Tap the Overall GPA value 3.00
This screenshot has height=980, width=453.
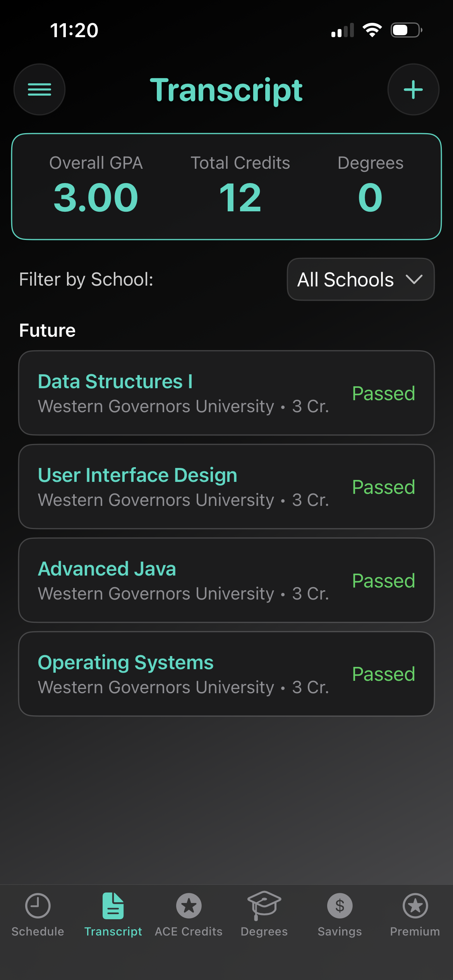96,198
